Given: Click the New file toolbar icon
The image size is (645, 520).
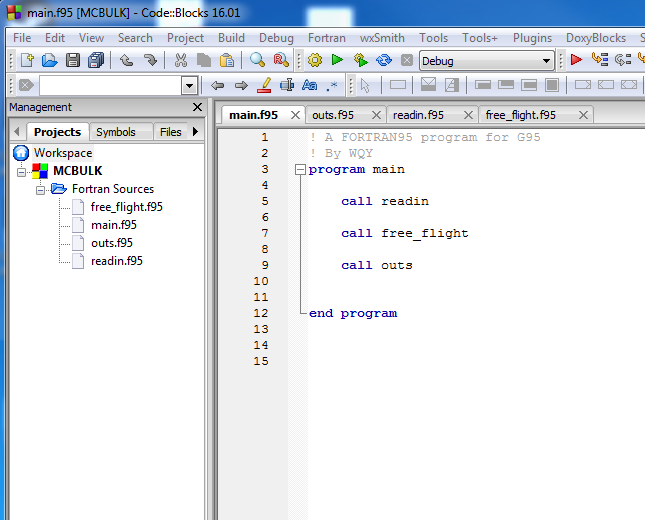Looking at the screenshot, I should (x=27, y=60).
